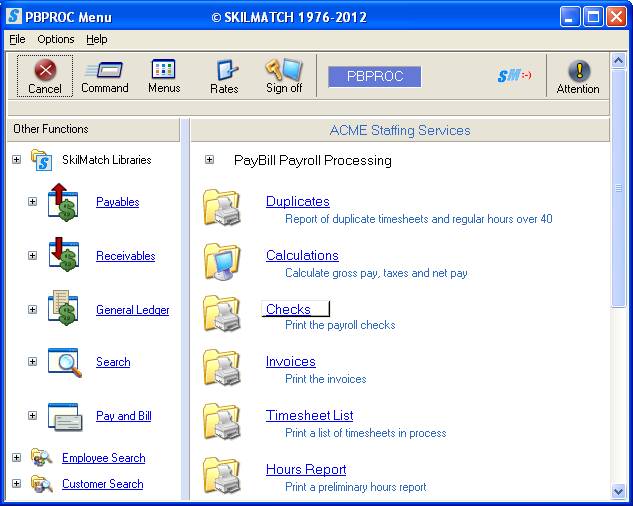Click the SM smiley logo icon
Image resolution: width=633 pixels, height=506 pixels.
coord(514,76)
